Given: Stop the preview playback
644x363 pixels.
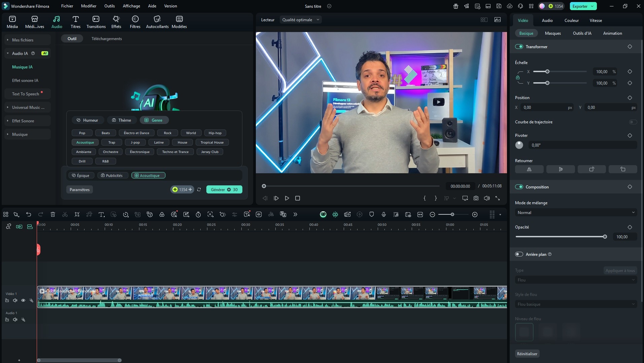Looking at the screenshot, I should 298,198.
